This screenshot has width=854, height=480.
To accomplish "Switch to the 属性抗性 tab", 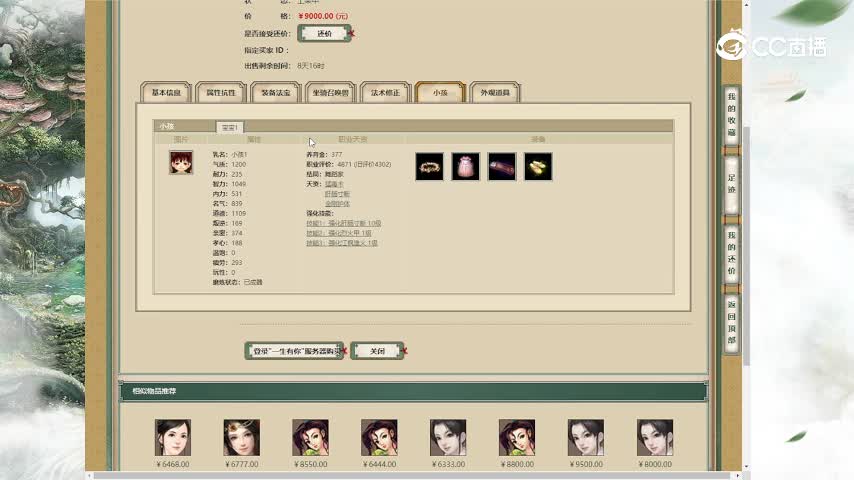I will pyautogui.click(x=221, y=93).
